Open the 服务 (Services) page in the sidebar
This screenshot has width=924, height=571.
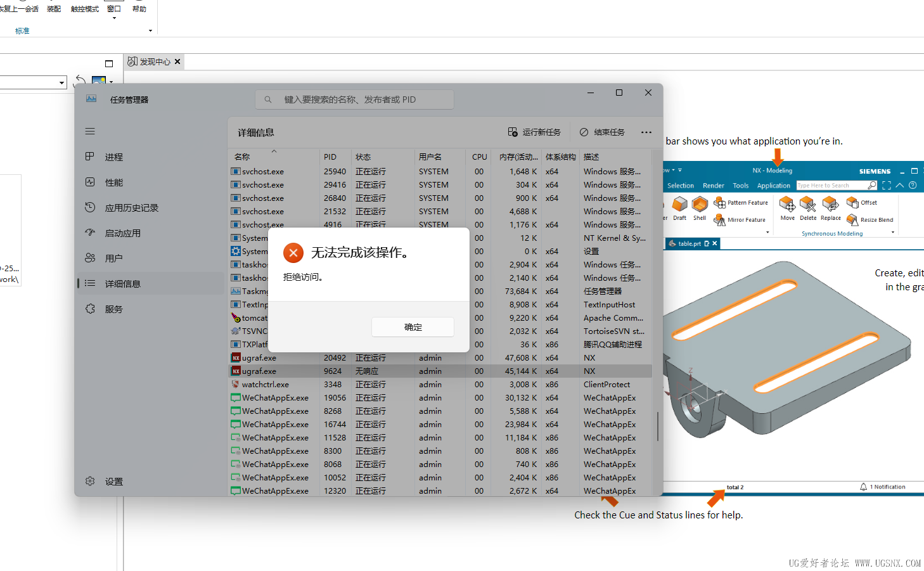[x=114, y=309]
